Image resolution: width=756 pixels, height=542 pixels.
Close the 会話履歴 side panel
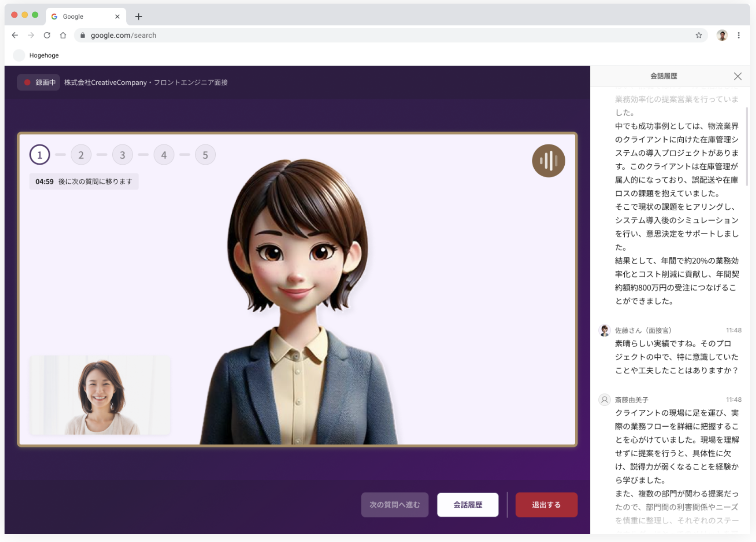738,76
